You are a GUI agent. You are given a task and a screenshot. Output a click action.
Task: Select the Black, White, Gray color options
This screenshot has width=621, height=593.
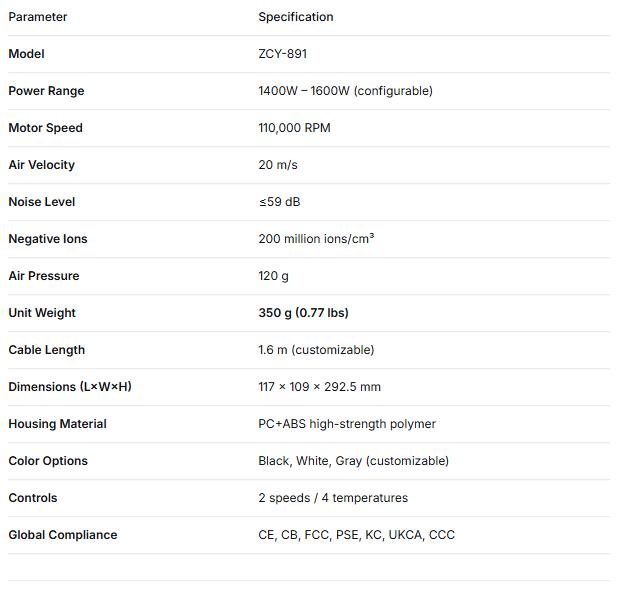point(353,461)
